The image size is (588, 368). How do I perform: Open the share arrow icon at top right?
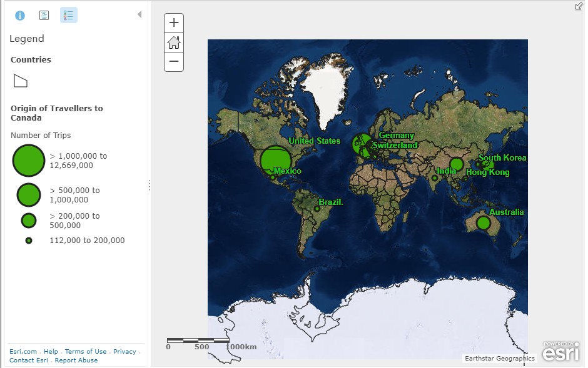pos(579,6)
